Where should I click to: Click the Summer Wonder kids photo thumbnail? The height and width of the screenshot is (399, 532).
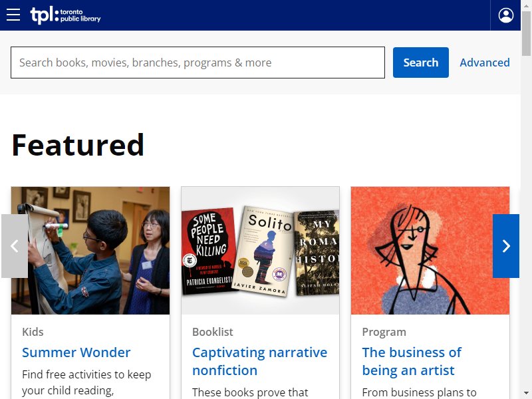[90, 251]
